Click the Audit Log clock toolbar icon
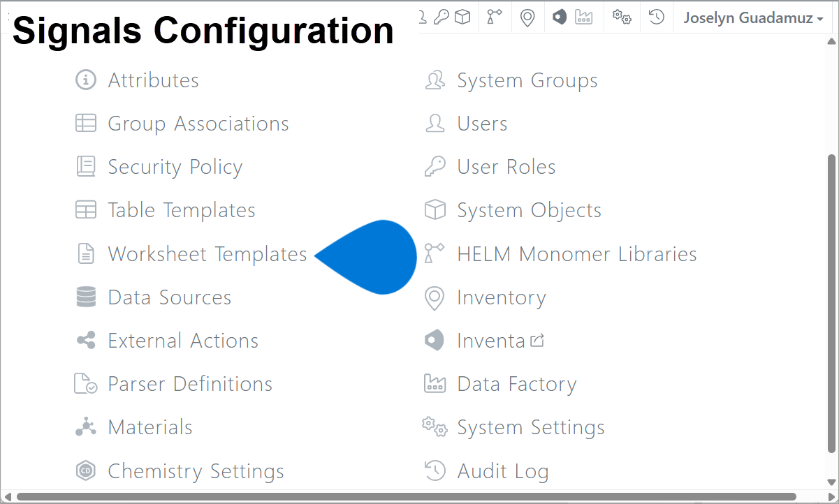The height and width of the screenshot is (504, 839). pos(655,16)
